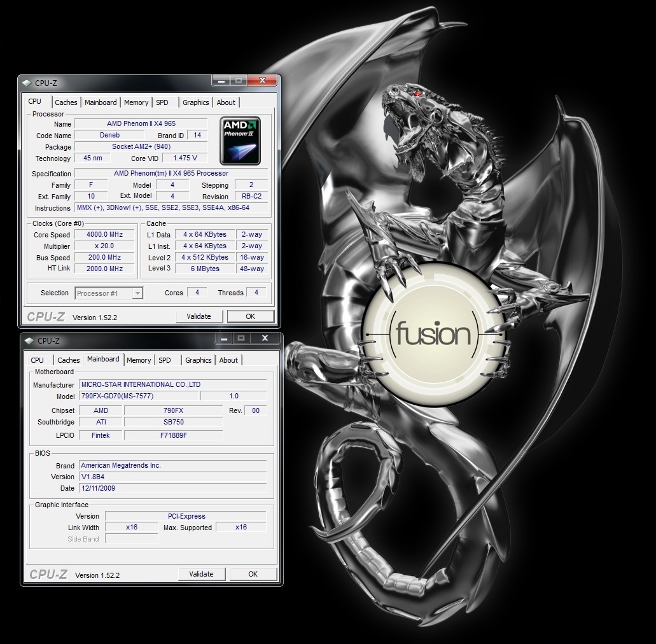The height and width of the screenshot is (644, 656).
Task: Click the graphic interface version 'PCI-Express'
Action: click(186, 516)
